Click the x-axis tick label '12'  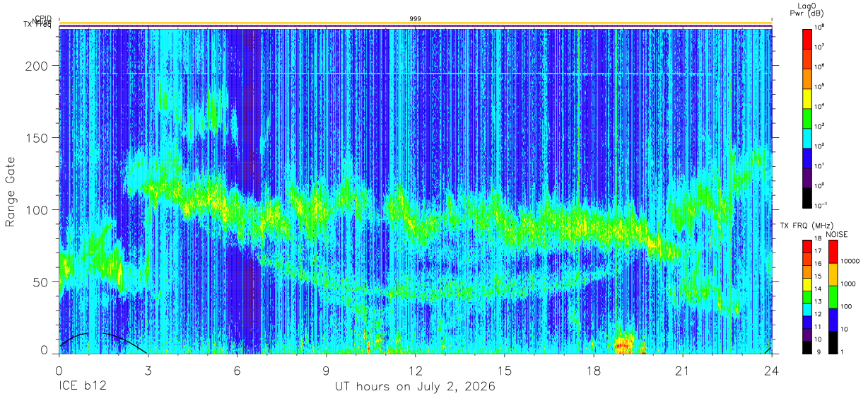pyautogui.click(x=415, y=371)
